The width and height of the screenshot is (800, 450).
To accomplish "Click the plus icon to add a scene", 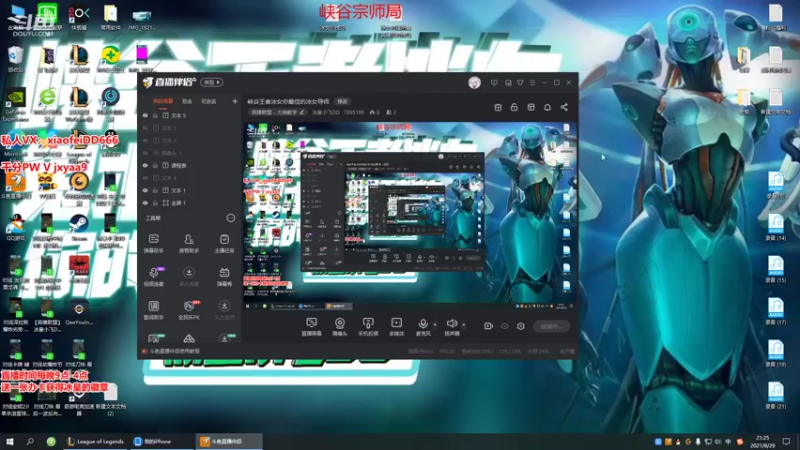I will coord(235,102).
